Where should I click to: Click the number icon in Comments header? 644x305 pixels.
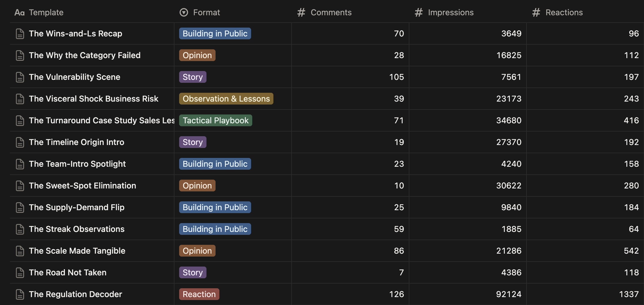pos(301,12)
